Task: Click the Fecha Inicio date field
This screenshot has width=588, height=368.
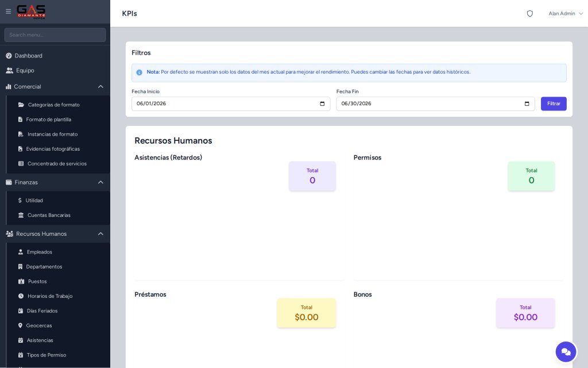Action: tap(231, 103)
